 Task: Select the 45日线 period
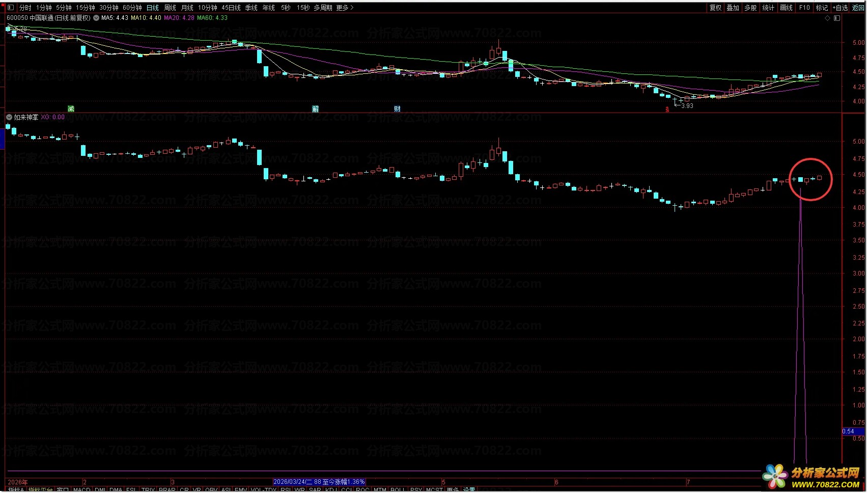(x=231, y=8)
